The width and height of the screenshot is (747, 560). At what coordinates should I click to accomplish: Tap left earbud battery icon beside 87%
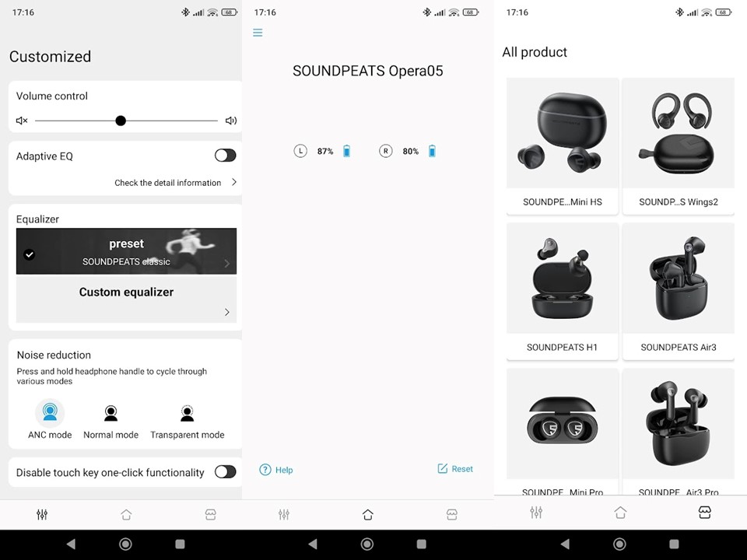[x=347, y=151]
